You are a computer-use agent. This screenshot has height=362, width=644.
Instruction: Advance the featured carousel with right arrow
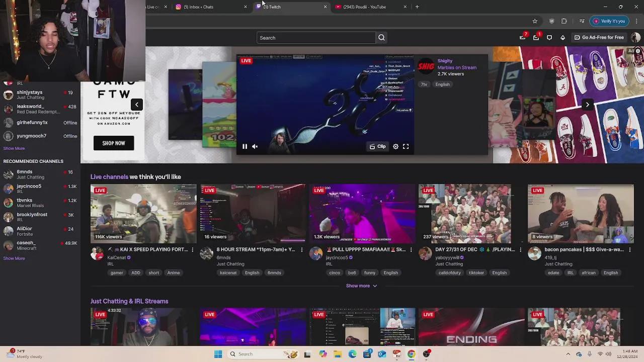click(x=587, y=105)
